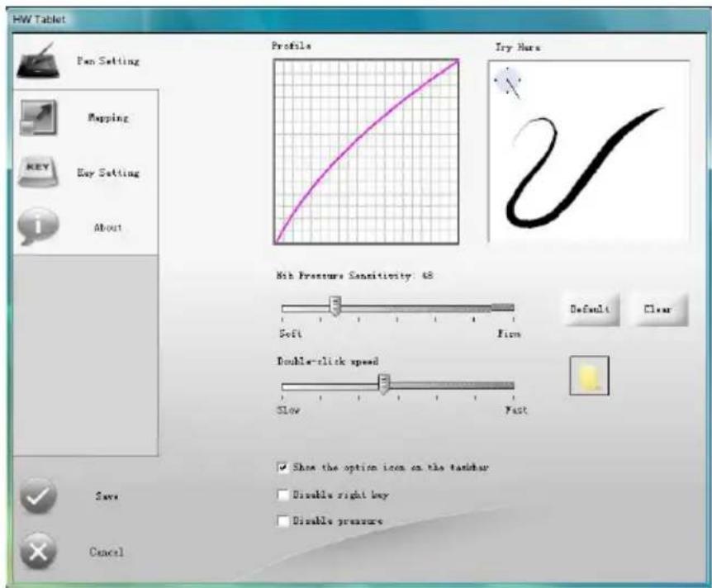Screen dimensions: 712x588
Task: Click the yellow double-click test icon
Action: pos(590,376)
